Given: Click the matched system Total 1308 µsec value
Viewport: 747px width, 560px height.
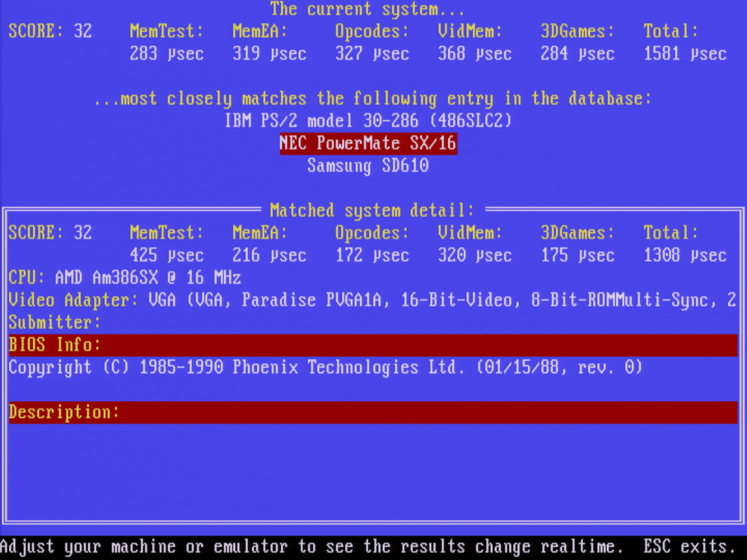Looking at the screenshot, I should pos(685,255).
